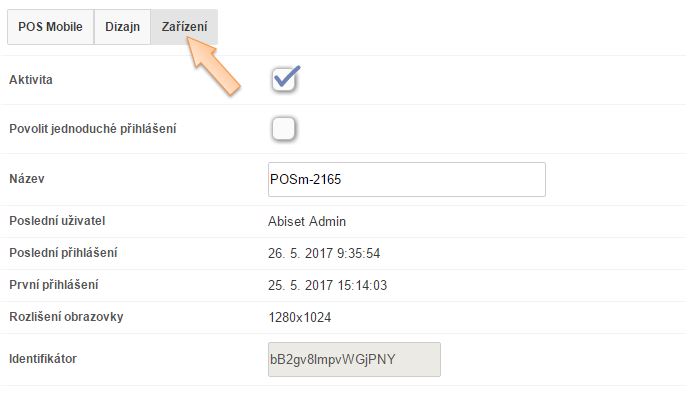This screenshot has width=698, height=406.
Task: Enable Povolit jednoduché přihlášení checkbox
Action: point(284,129)
